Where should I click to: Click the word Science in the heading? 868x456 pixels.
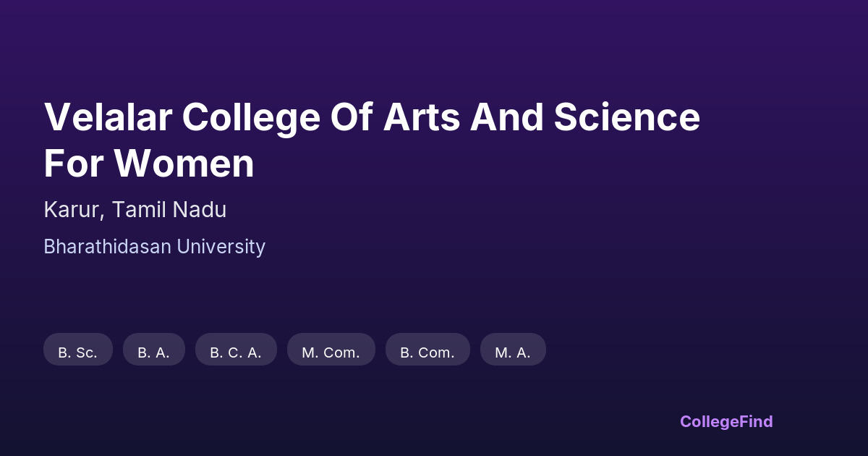pyautogui.click(x=627, y=117)
